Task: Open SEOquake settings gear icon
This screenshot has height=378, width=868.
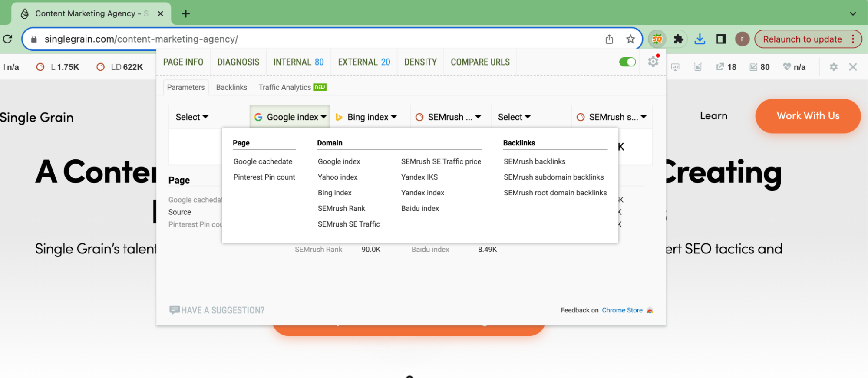Action: pos(653,62)
